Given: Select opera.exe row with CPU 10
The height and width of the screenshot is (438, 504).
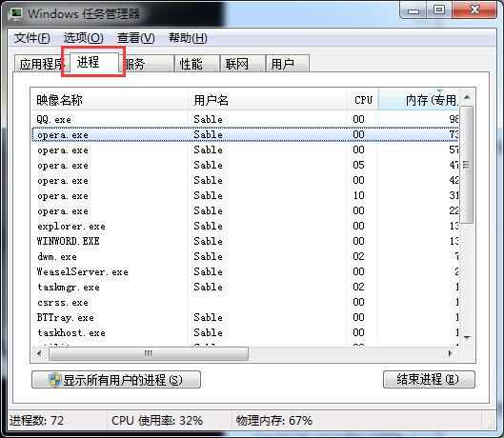Looking at the screenshot, I should click(x=245, y=196).
